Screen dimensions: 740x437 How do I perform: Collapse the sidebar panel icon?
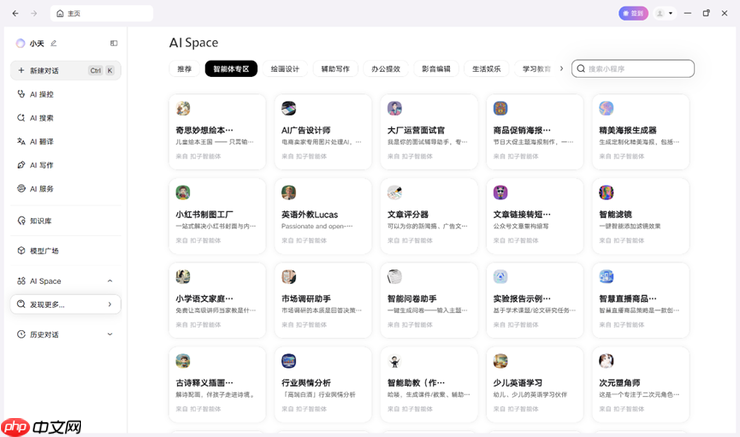coord(114,43)
